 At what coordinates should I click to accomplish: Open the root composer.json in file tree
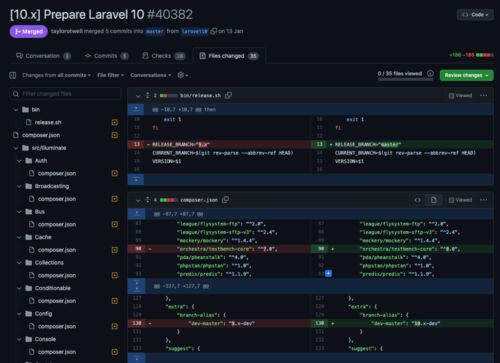41,135
